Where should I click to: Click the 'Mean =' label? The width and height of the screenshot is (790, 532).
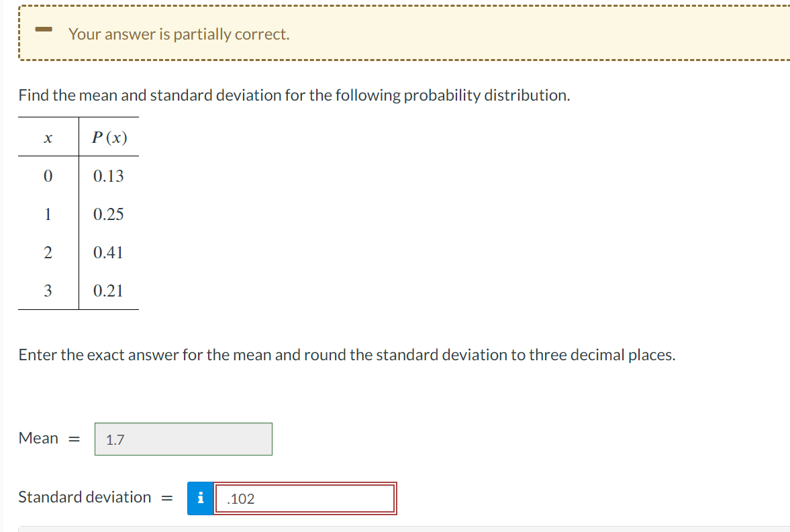(x=48, y=438)
